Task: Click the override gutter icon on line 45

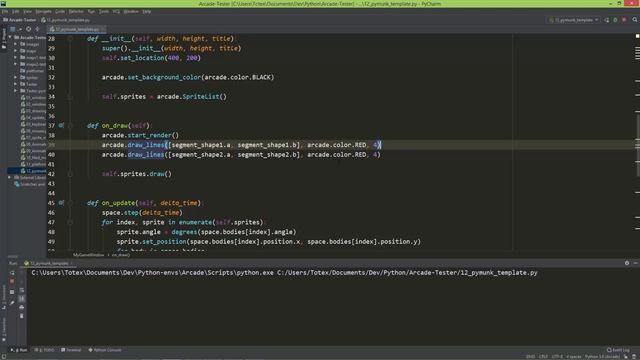Action: 61,203
